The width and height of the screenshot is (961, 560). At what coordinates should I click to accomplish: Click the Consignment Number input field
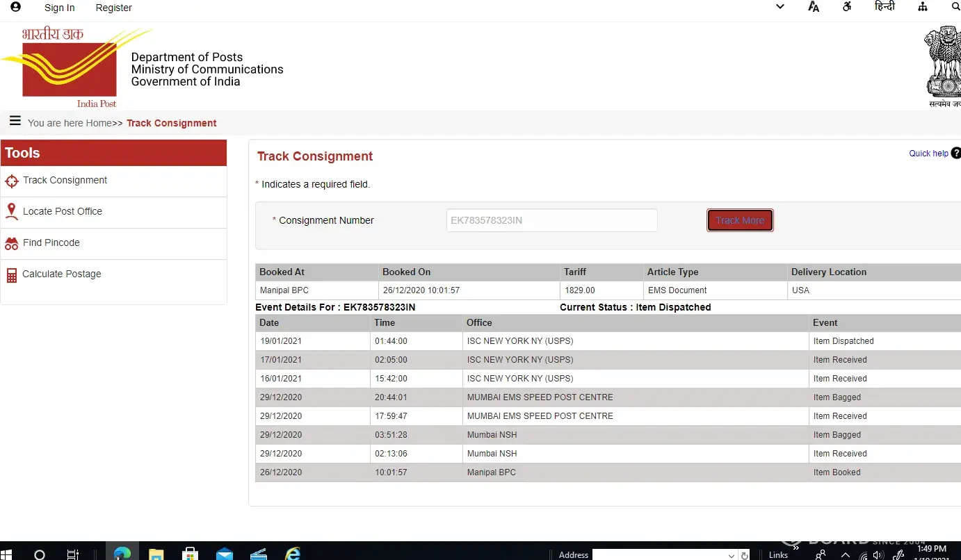click(551, 220)
